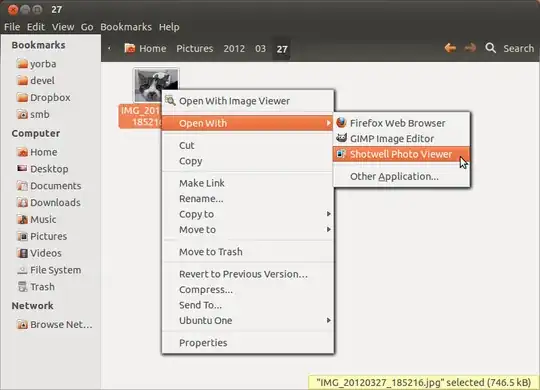Go to 2012 in path bar

coord(234,48)
